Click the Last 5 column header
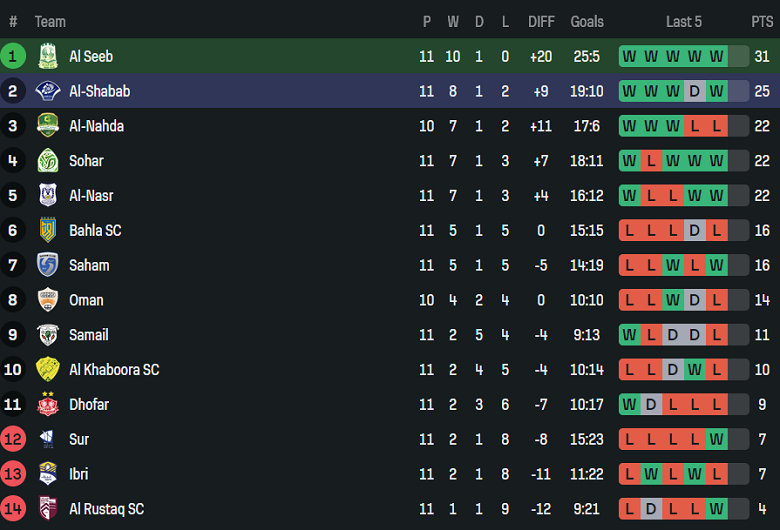This screenshot has width=780, height=530. point(684,21)
